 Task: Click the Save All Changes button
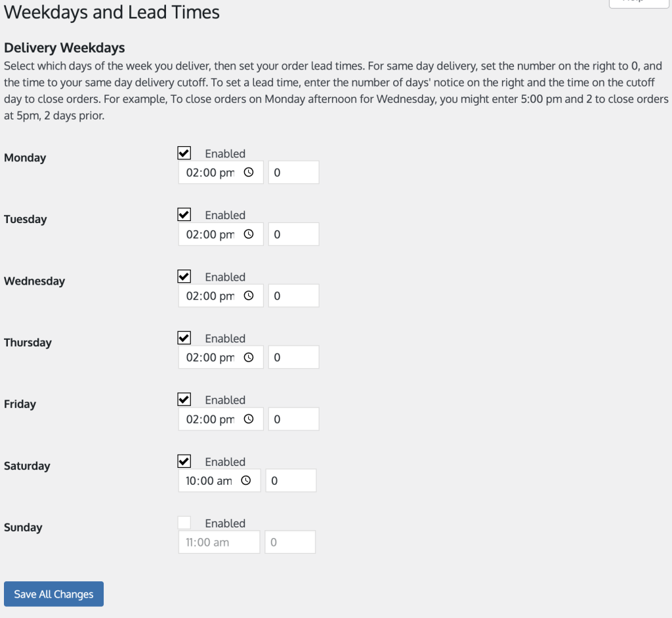(54, 594)
